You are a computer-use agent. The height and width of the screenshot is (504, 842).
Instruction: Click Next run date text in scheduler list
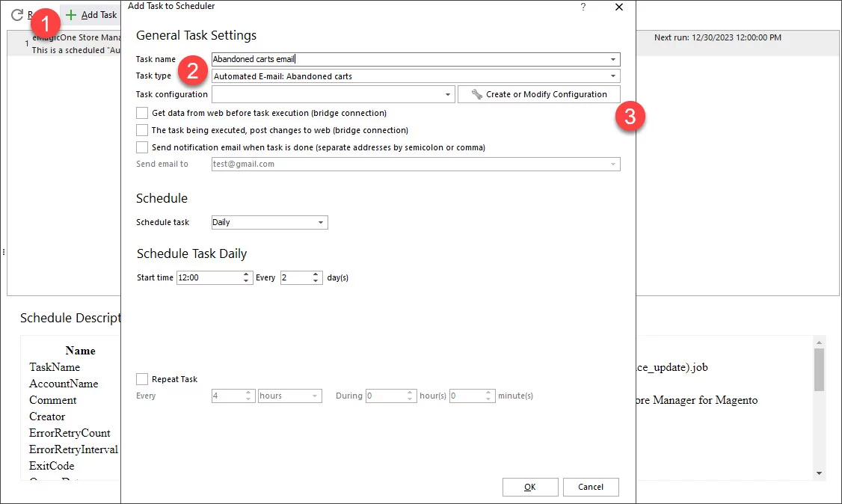tap(717, 37)
